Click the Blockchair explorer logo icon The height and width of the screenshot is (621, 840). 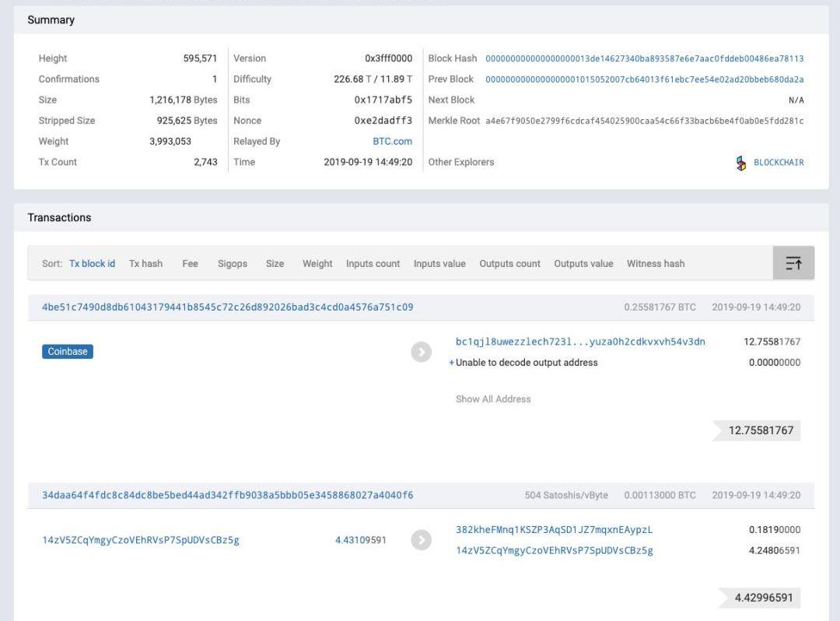741,163
